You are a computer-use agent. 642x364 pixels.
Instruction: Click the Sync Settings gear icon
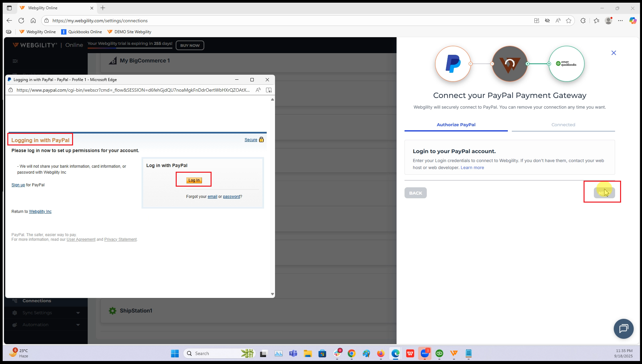15,313
